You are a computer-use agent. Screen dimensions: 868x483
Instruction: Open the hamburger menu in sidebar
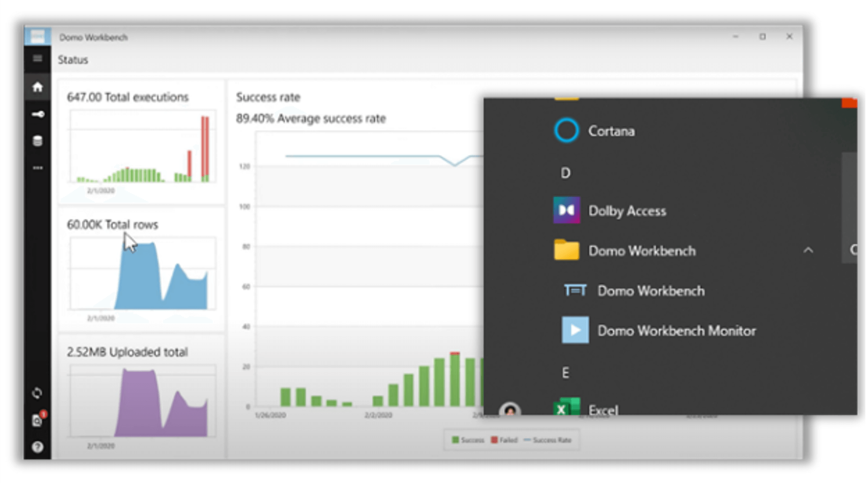37,59
